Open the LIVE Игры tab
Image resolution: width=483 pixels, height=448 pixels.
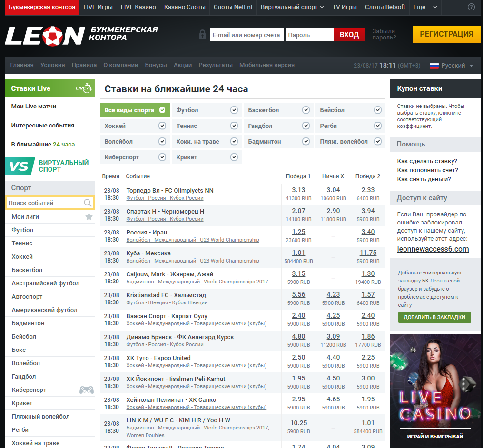tap(98, 7)
